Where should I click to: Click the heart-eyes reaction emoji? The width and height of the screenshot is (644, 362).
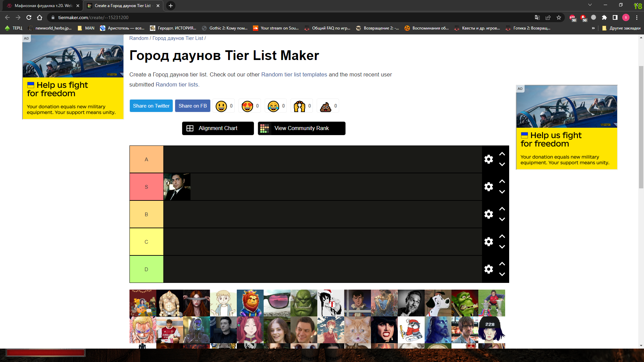pyautogui.click(x=248, y=106)
